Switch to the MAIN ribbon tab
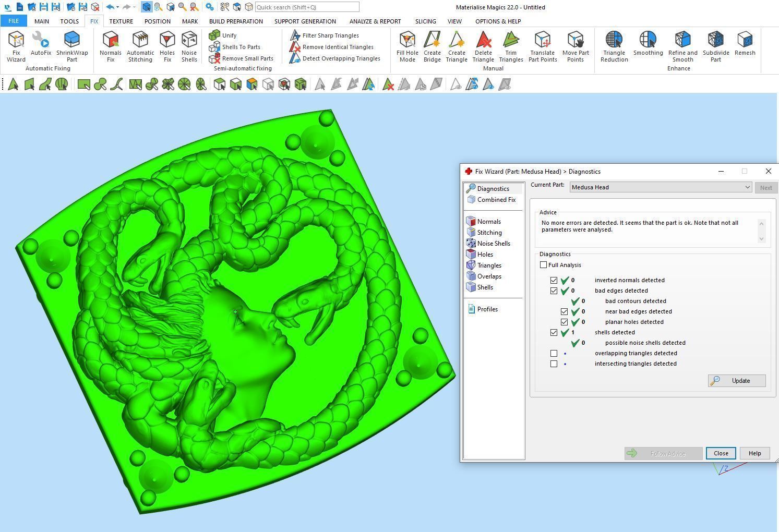This screenshot has height=532, width=779. [x=42, y=21]
